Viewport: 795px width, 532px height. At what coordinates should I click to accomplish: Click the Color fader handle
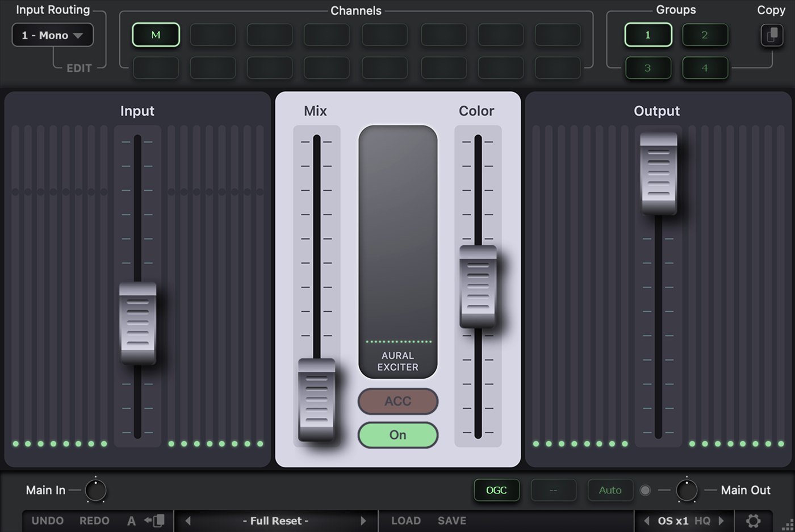tap(478, 287)
